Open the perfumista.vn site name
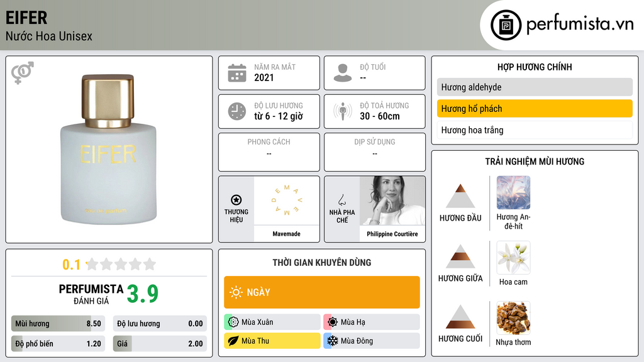The image size is (644, 362). (580, 24)
